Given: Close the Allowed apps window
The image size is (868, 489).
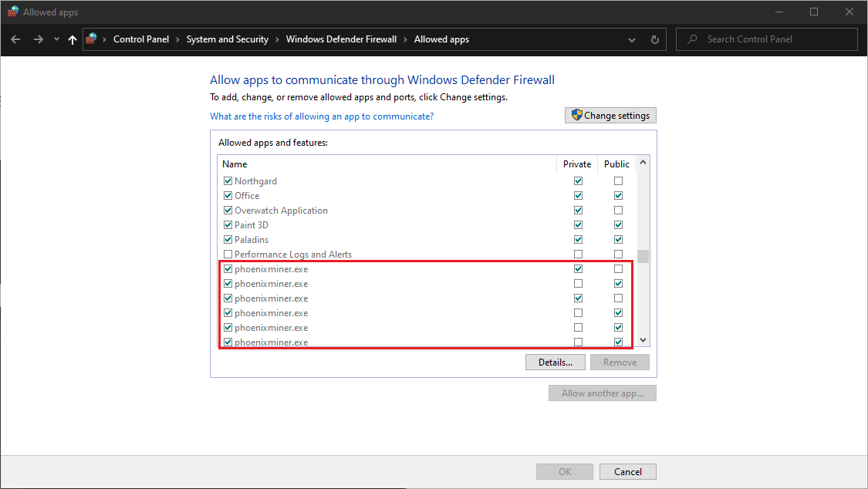Looking at the screenshot, I should (x=849, y=12).
